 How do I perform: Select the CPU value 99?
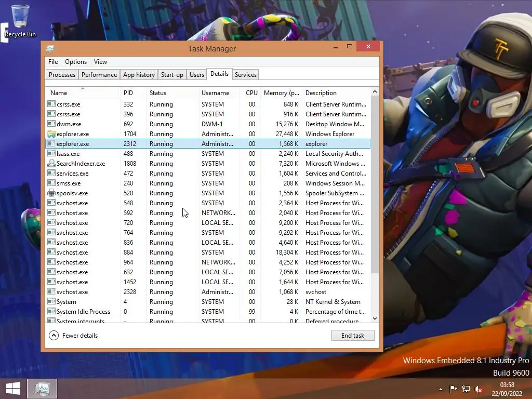(252, 312)
